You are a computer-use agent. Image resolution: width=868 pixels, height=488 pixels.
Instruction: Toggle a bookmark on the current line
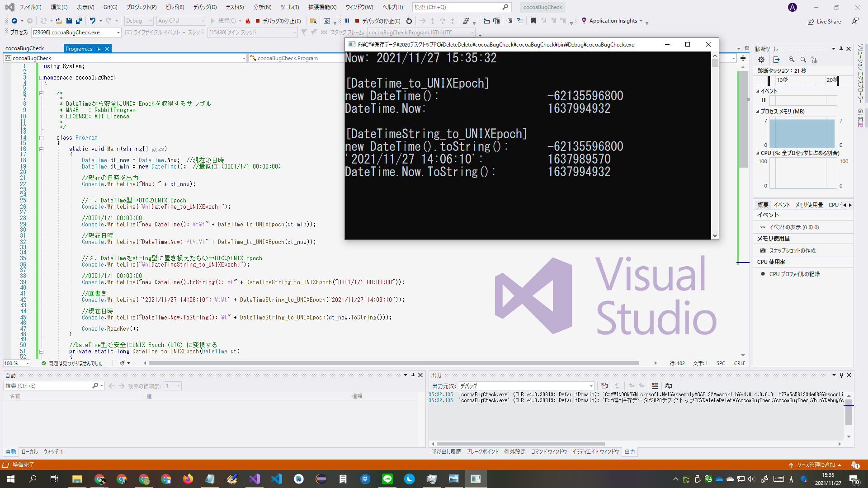(533, 21)
